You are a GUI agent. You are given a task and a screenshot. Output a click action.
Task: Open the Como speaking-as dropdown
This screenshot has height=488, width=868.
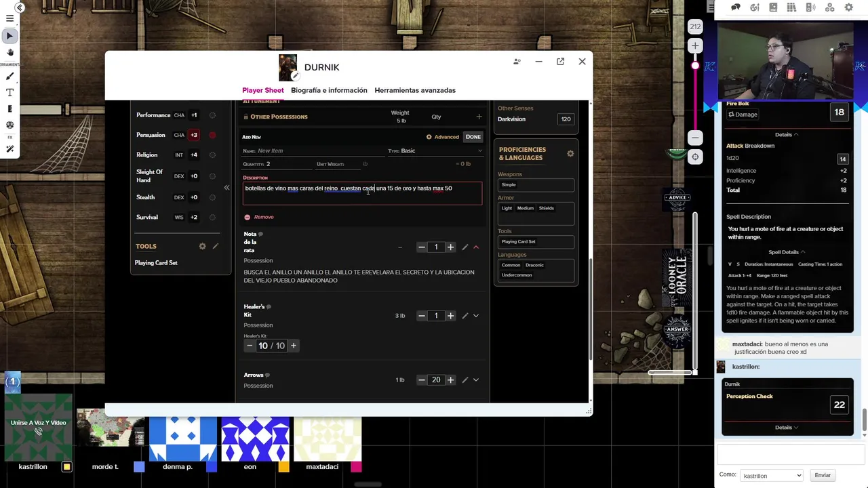(x=772, y=475)
